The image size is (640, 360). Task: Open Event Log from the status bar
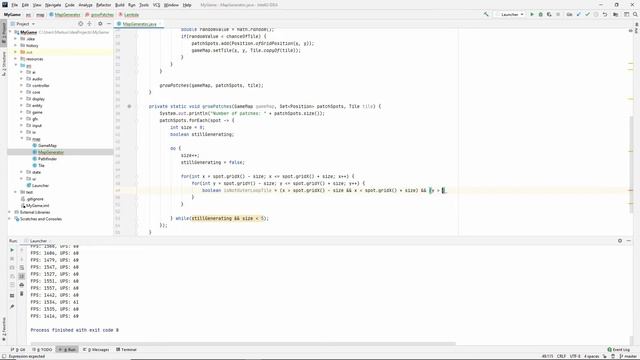tap(618, 350)
